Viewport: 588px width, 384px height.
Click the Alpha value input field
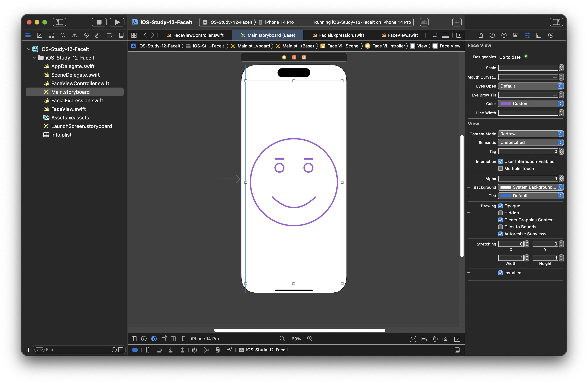(528, 179)
